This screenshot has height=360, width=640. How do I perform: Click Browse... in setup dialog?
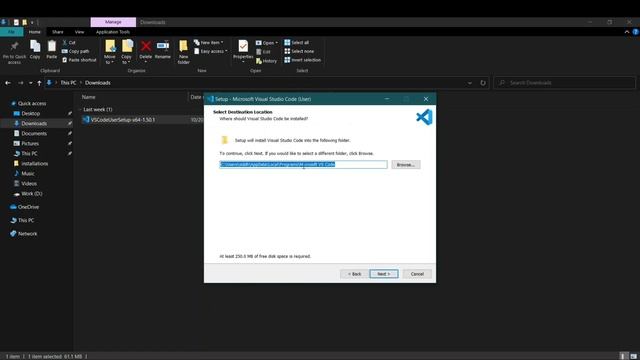(x=406, y=165)
